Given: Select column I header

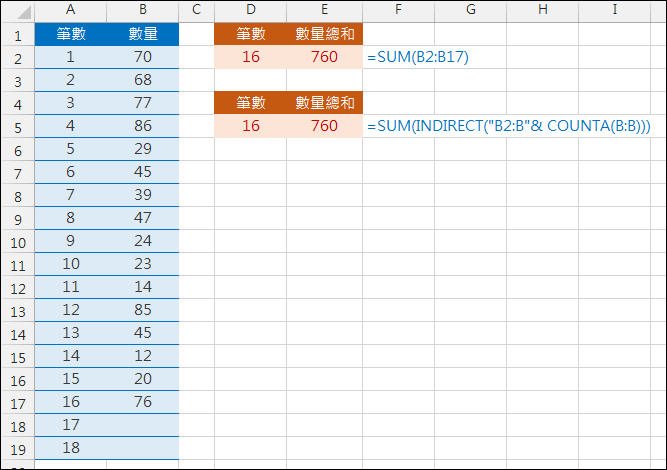Looking at the screenshot, I should (x=615, y=10).
